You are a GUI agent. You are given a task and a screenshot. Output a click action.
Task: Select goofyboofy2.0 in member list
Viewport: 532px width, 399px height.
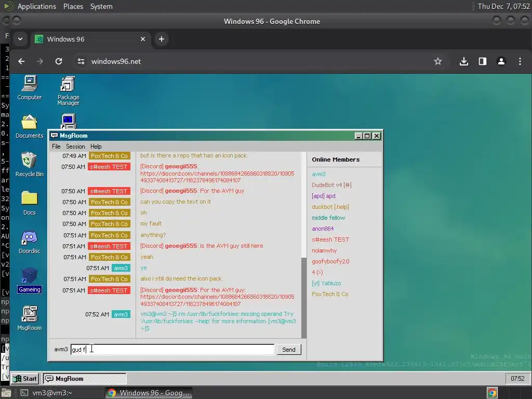(x=330, y=261)
